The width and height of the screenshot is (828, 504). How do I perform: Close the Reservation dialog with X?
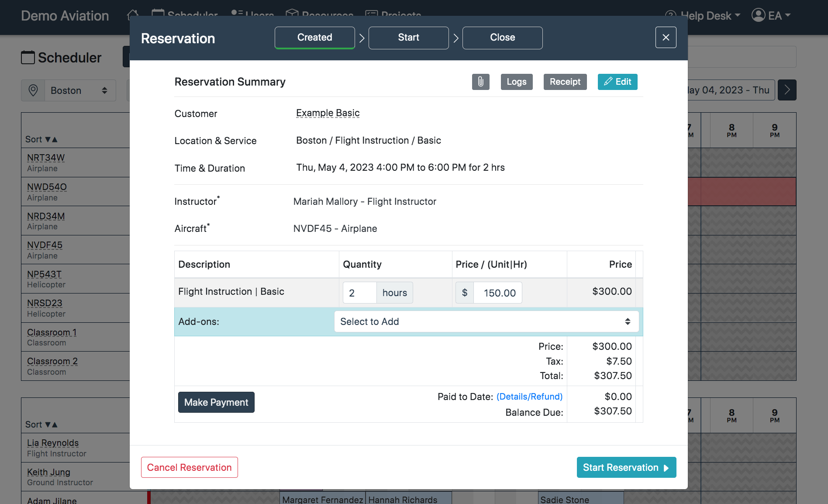[666, 38]
